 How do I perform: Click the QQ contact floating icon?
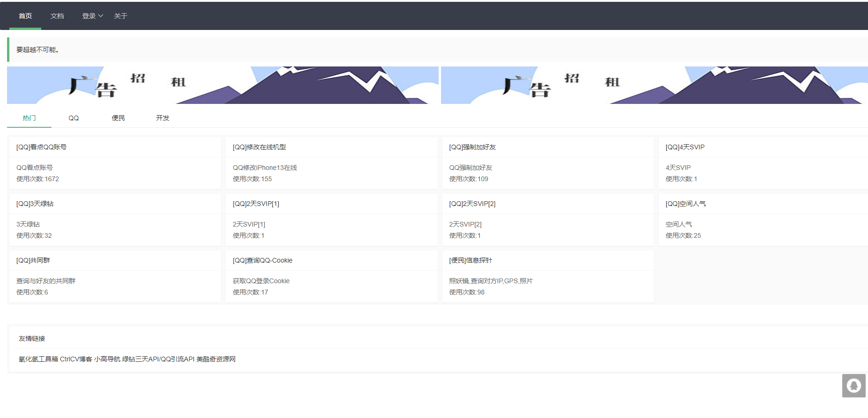[853, 386]
